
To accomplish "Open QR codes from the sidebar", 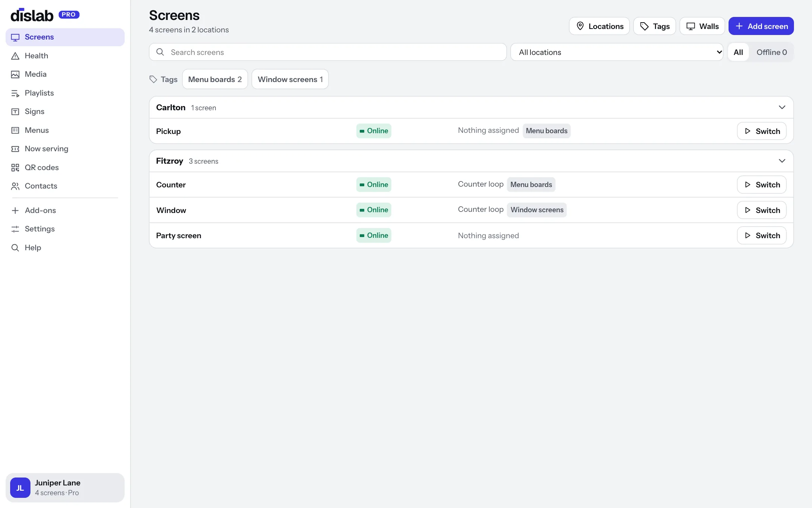I will (x=65, y=168).
